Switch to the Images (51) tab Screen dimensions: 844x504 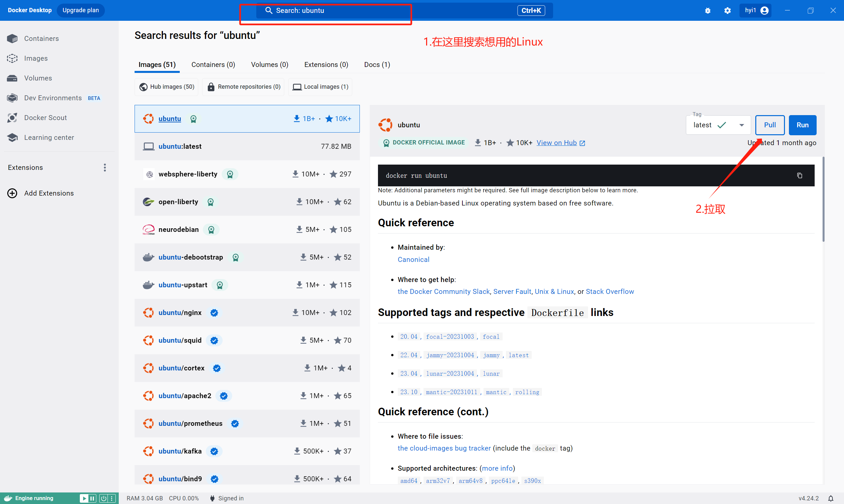(x=157, y=65)
